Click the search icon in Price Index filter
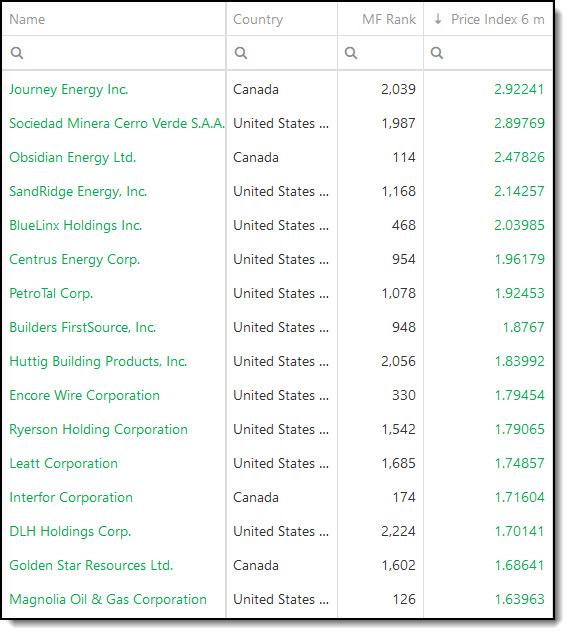 pos(437,53)
